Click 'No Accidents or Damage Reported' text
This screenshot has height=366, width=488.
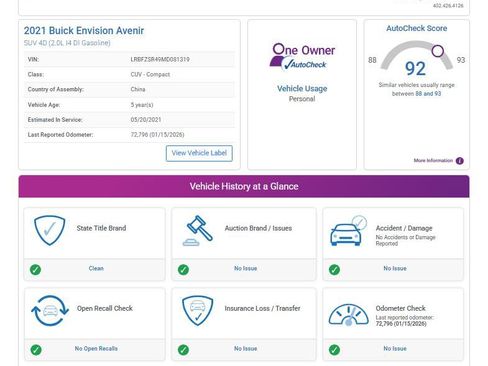pyautogui.click(x=406, y=240)
